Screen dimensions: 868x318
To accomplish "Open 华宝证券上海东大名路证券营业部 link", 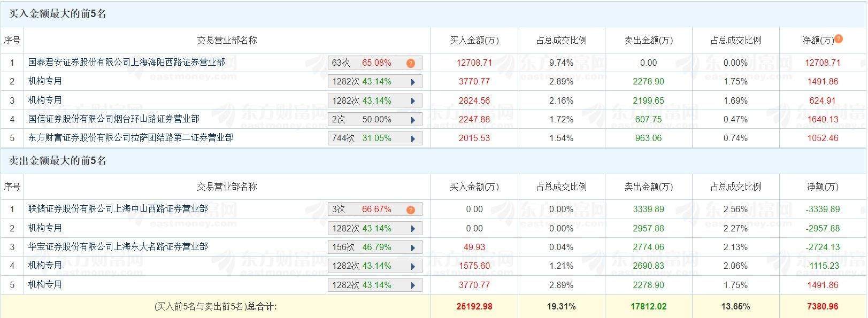I will pyautogui.click(x=118, y=246).
